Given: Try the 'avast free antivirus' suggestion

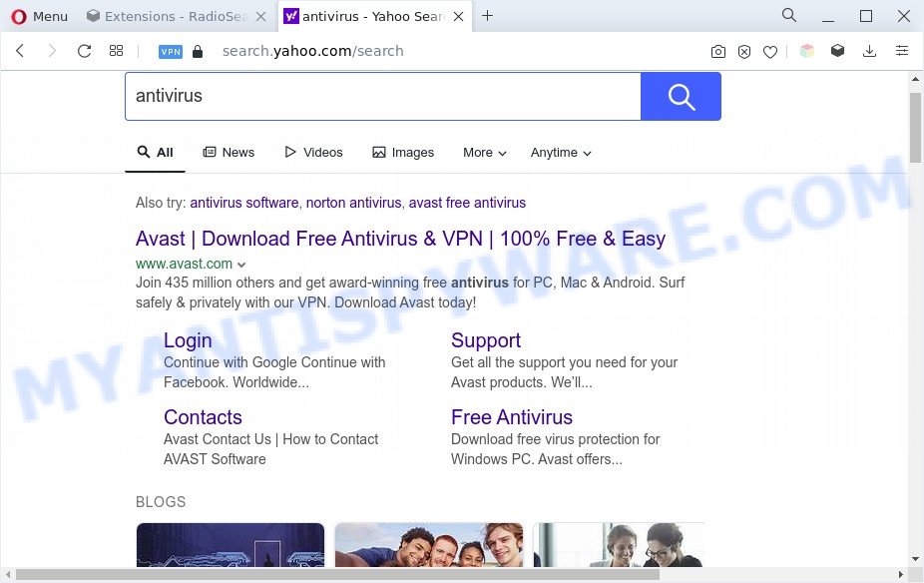Looking at the screenshot, I should pos(467,203).
